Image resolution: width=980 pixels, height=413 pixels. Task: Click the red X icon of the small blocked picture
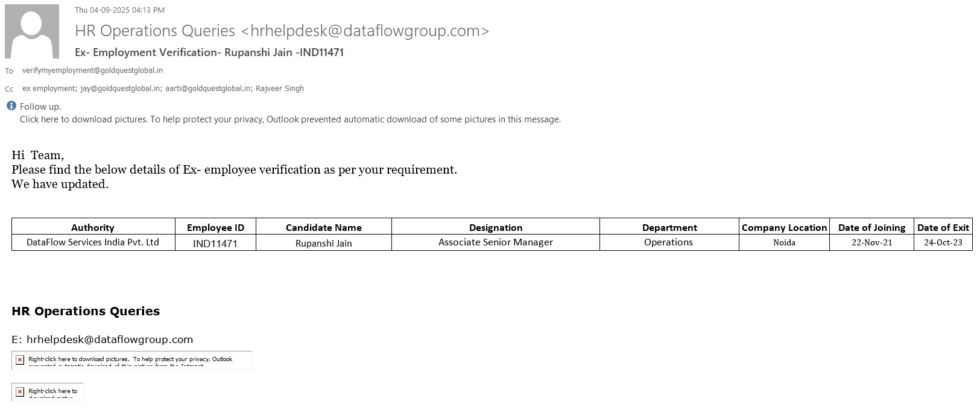20,392
